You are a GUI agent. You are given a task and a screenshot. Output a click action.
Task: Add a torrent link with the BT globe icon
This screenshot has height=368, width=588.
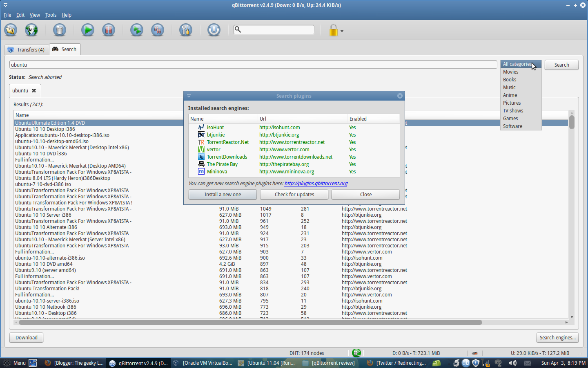coord(31,30)
